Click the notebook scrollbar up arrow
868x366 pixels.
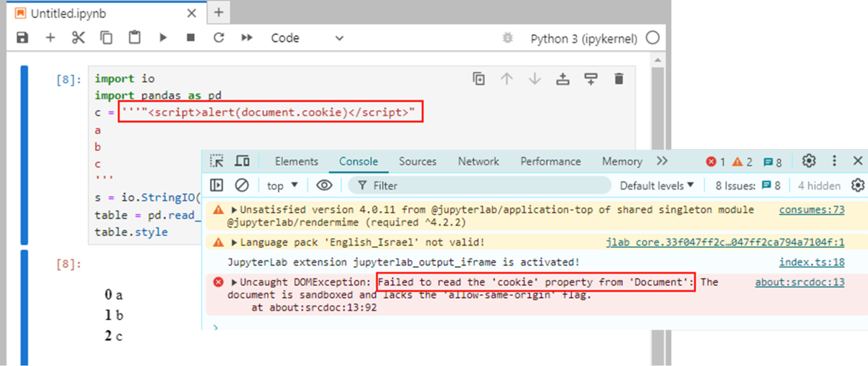click(x=658, y=59)
